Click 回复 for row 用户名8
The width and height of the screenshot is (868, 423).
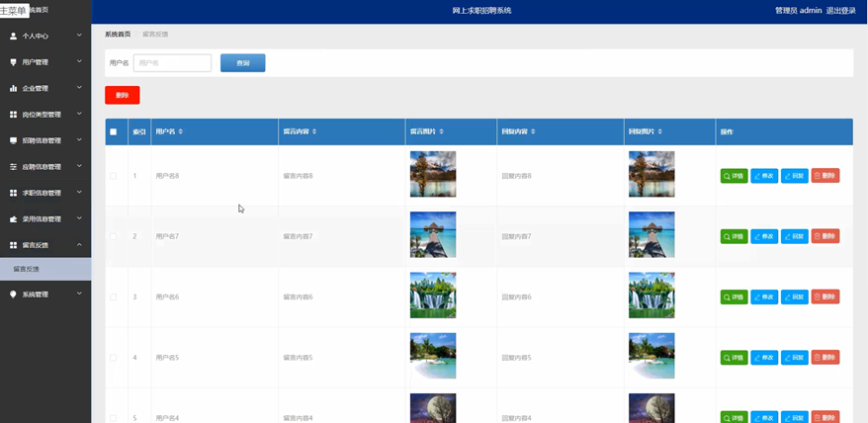pyautogui.click(x=795, y=176)
